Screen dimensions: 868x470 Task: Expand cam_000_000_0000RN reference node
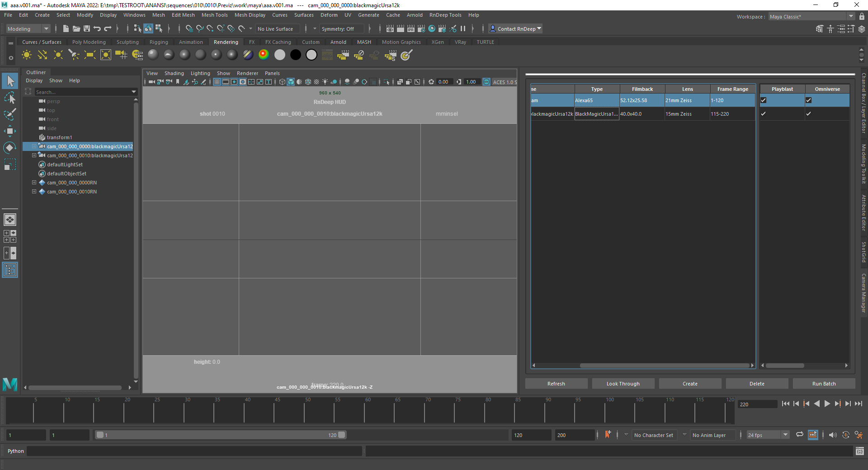click(34, 183)
